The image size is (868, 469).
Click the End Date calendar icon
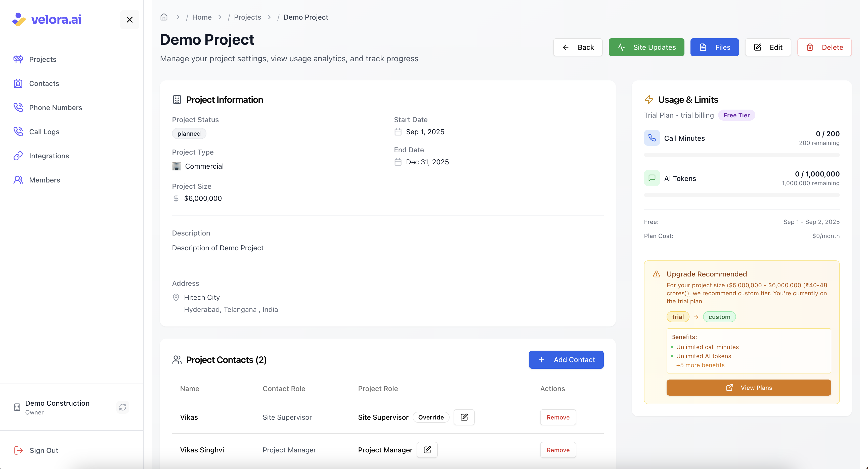(x=398, y=162)
